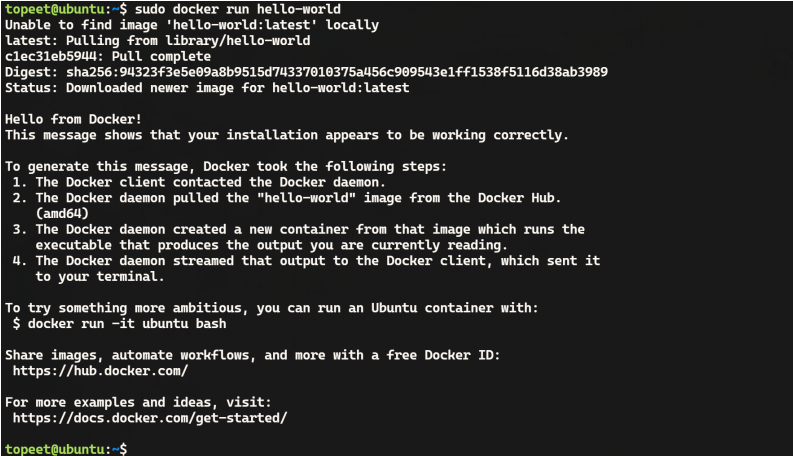The image size is (793, 456).
Task: Click the 'docker run -it ubuntu bash' command
Action: coord(127,324)
